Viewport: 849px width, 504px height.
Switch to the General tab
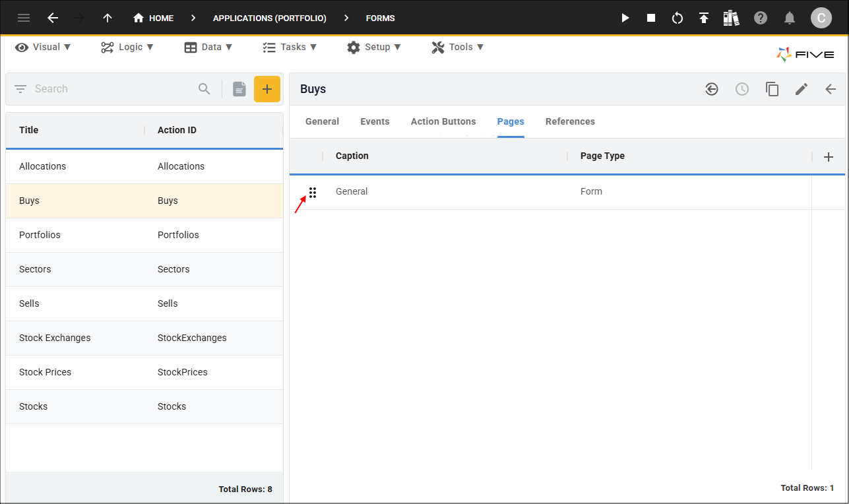(322, 121)
